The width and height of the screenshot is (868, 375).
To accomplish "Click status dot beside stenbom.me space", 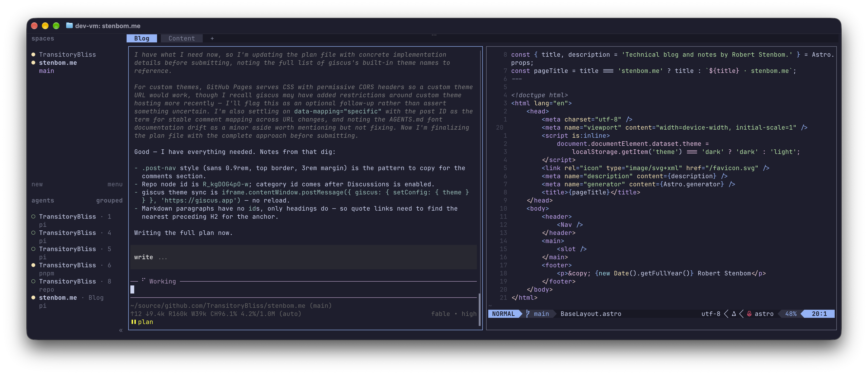I will [x=33, y=63].
